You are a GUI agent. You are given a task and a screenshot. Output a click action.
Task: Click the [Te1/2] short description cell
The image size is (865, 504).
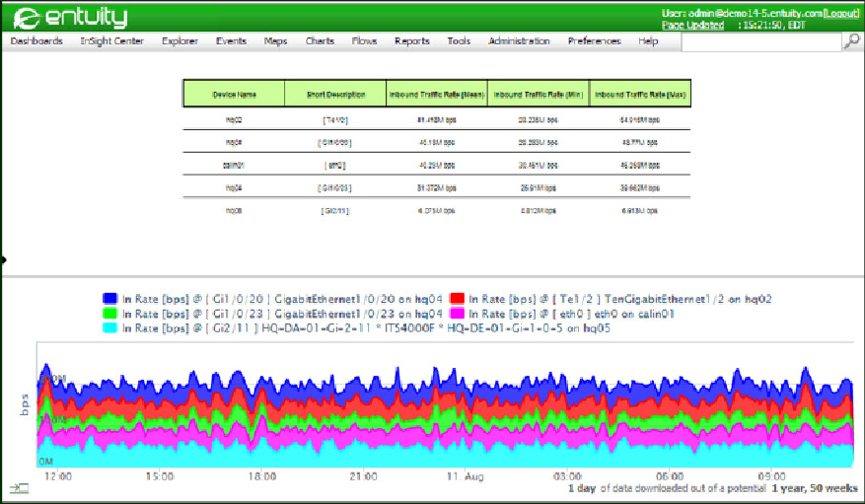tap(335, 119)
